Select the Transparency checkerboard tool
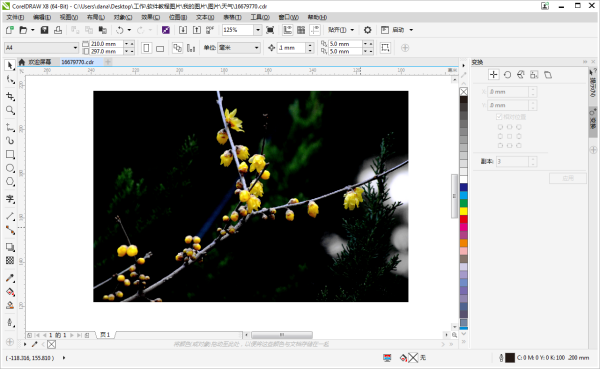600x369 pixels. click(10, 261)
